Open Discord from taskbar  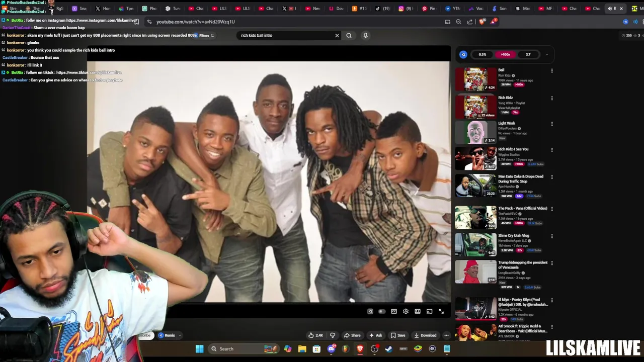point(331,348)
